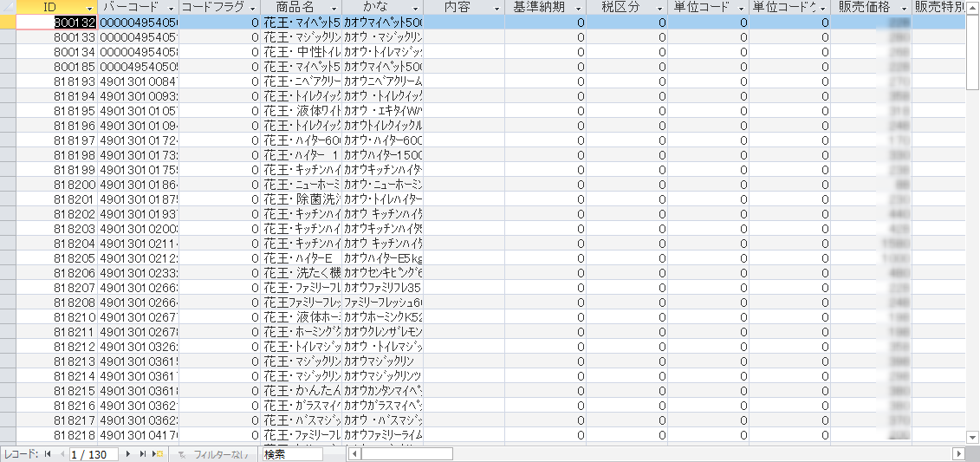Image resolution: width=980 pixels, height=462 pixels.
Task: Click the 税区分 cell in row 818204
Action: tap(626, 244)
